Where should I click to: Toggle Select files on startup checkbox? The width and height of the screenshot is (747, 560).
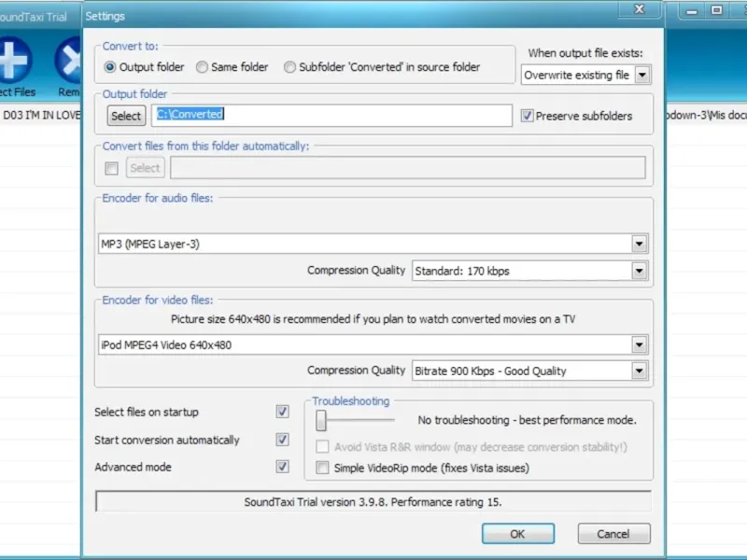pyautogui.click(x=282, y=412)
